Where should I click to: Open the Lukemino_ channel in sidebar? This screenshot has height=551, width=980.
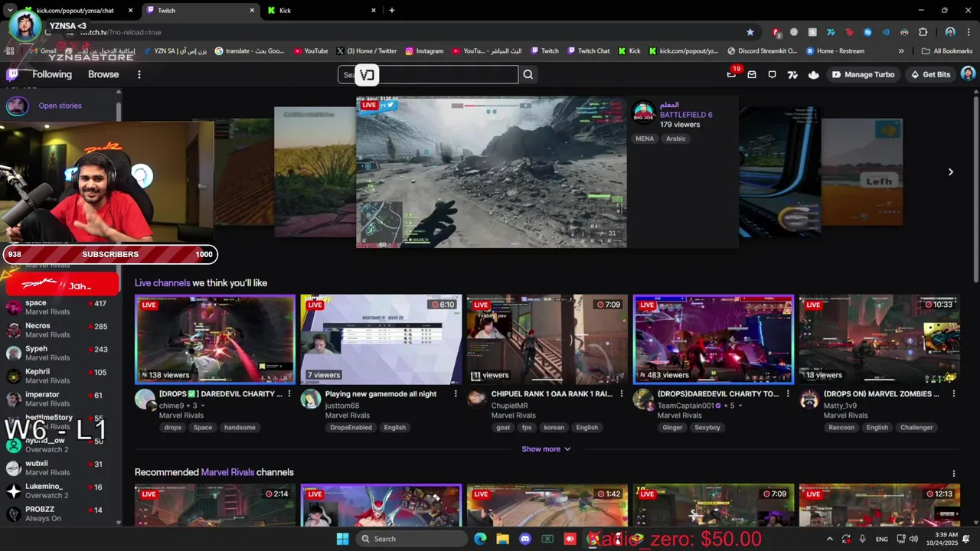[60, 491]
